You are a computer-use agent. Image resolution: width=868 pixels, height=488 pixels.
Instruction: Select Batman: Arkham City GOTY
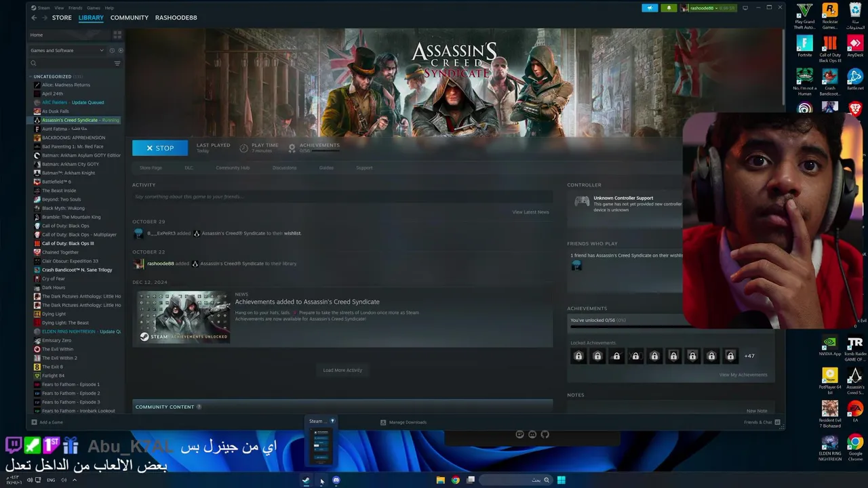[71, 164]
